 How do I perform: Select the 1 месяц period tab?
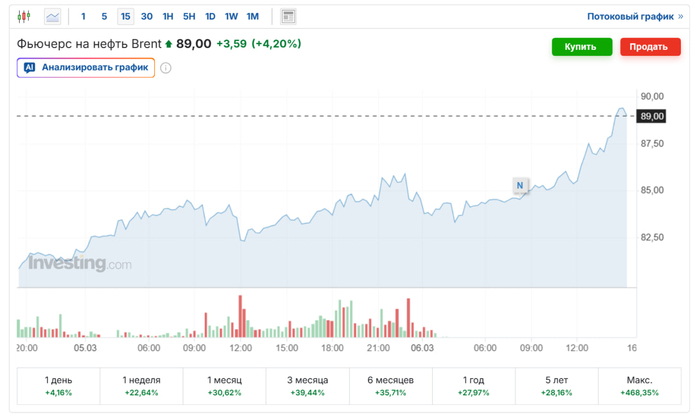click(224, 387)
